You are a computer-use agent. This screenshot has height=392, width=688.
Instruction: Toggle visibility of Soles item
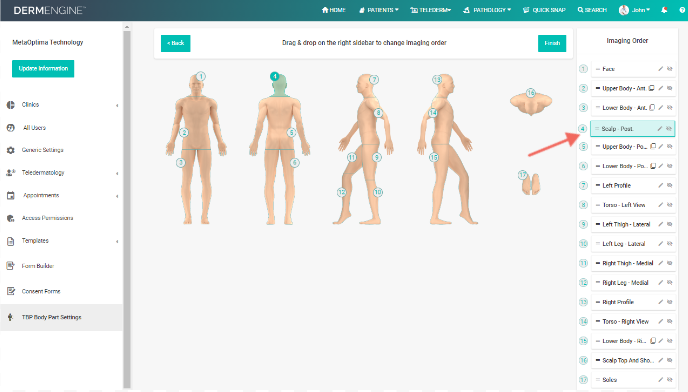point(670,380)
